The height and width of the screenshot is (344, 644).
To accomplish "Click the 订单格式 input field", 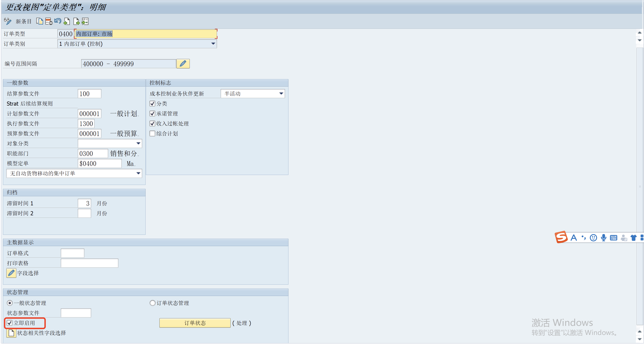I will (73, 253).
